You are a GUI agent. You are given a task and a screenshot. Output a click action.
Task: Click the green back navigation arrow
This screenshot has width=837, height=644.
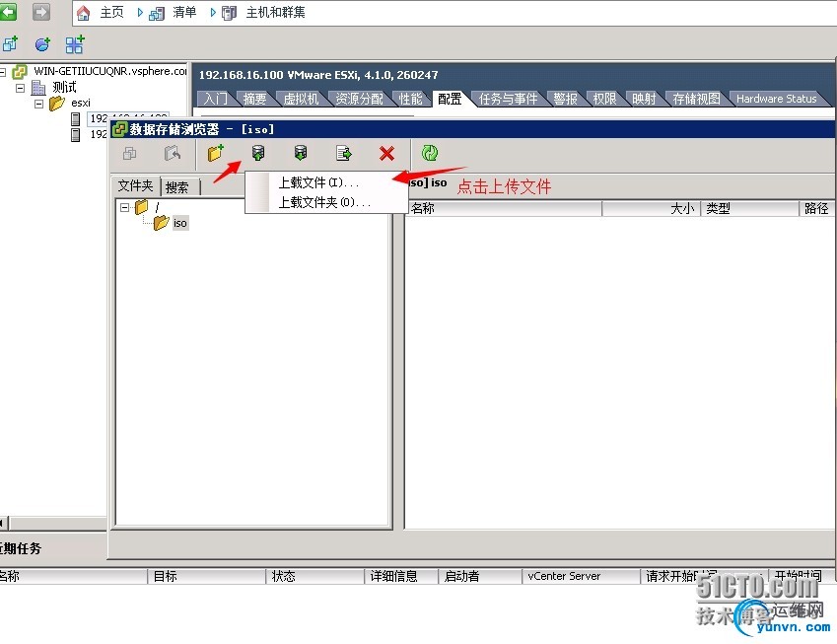(8, 13)
